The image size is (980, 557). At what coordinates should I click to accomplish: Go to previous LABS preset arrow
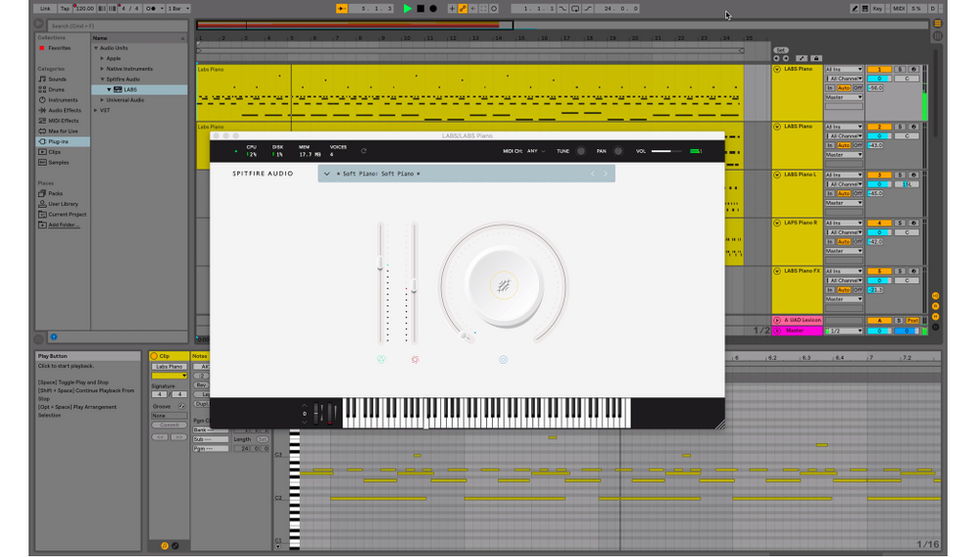[x=593, y=174]
